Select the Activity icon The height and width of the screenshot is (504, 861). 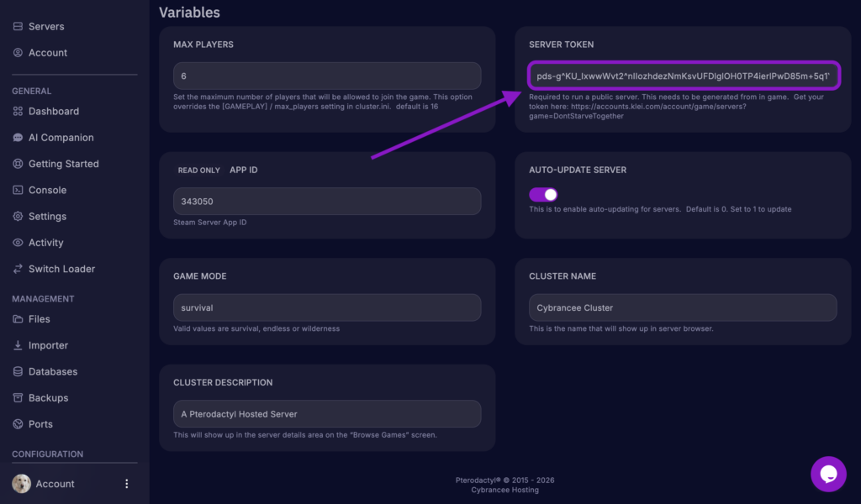click(x=18, y=242)
